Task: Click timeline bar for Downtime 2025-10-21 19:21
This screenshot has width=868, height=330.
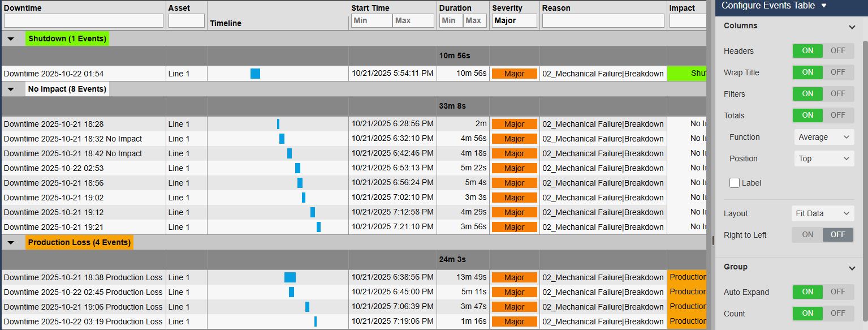Action: pyautogui.click(x=318, y=227)
